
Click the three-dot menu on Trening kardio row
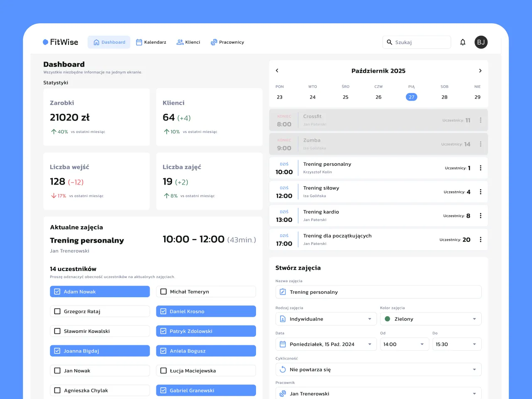480,215
